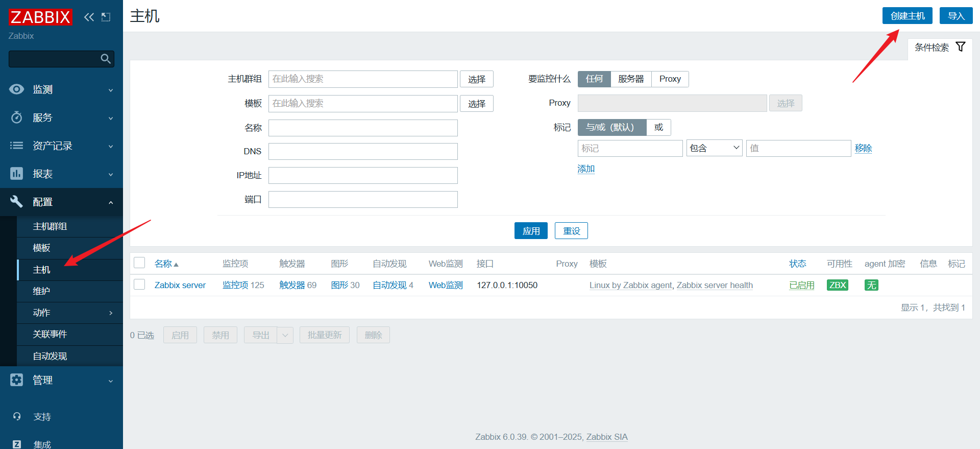The image size is (980, 449).
Task: Open 模板 under the 配置 menu
Action: [42, 248]
